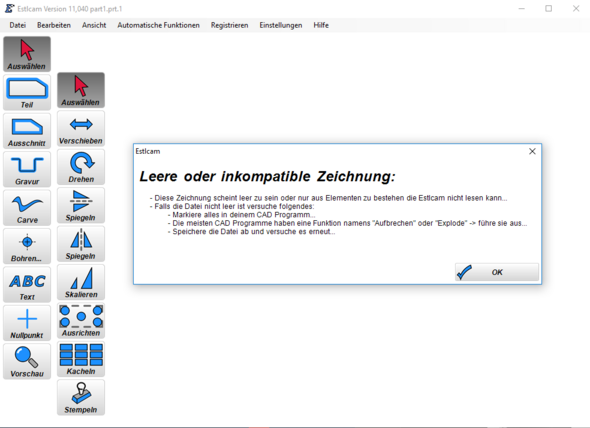Screen dimensions: 590x428
Task: Select the Bohren drilling tool
Action: coord(27,246)
